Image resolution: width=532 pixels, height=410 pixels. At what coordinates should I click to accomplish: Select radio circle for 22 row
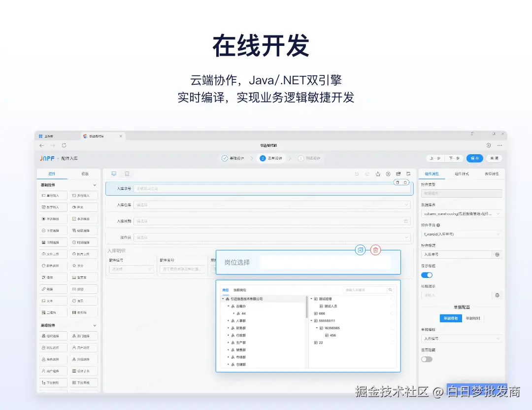tap(393, 343)
